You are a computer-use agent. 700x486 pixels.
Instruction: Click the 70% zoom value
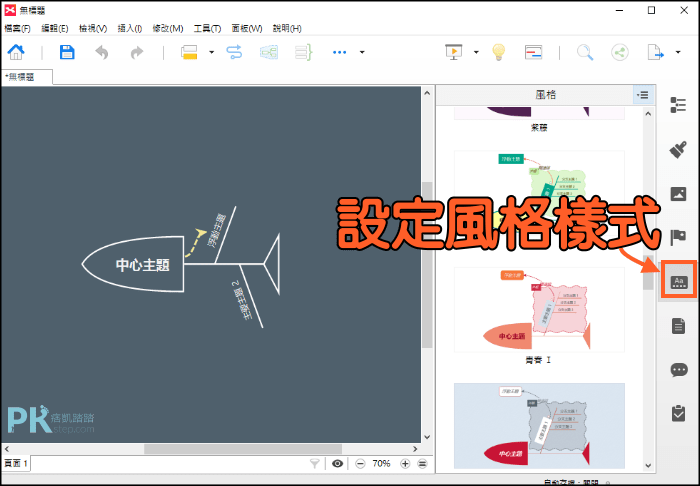381,464
